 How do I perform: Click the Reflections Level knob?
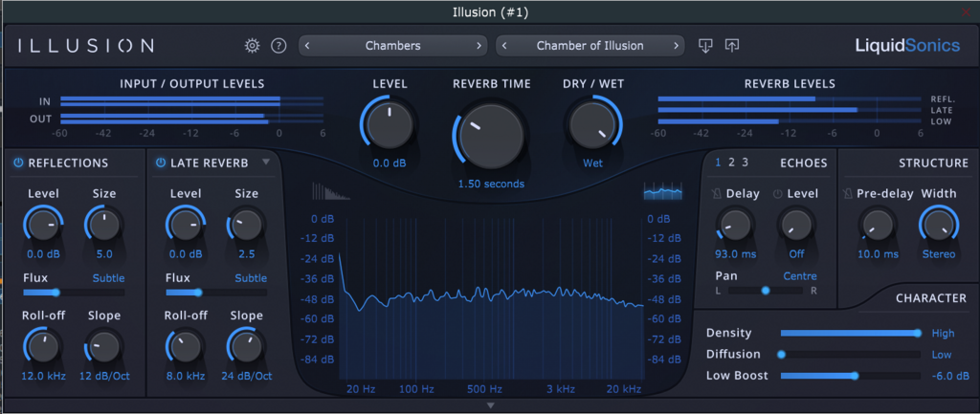pos(43,225)
